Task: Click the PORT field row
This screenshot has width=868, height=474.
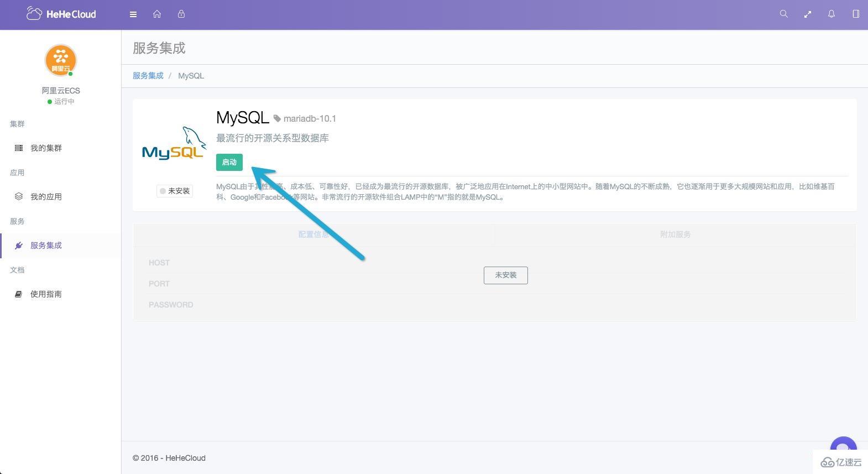Action: pyautogui.click(x=494, y=284)
